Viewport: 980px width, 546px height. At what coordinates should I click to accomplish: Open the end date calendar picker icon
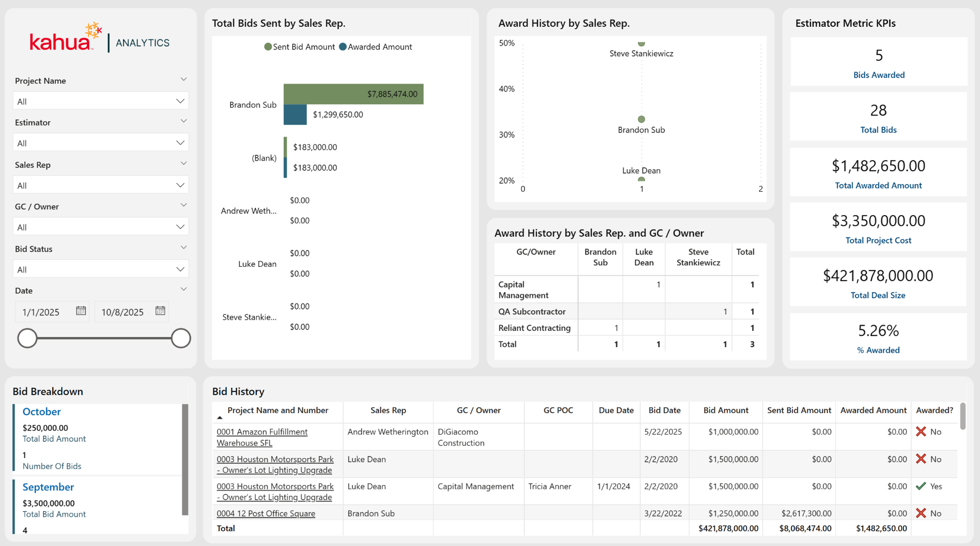tap(160, 311)
